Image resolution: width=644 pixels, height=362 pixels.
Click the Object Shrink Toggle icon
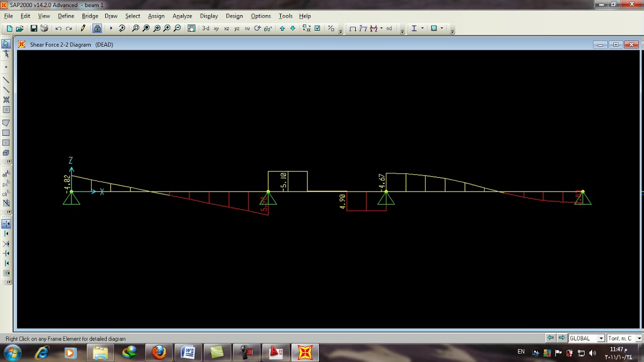tap(306, 29)
